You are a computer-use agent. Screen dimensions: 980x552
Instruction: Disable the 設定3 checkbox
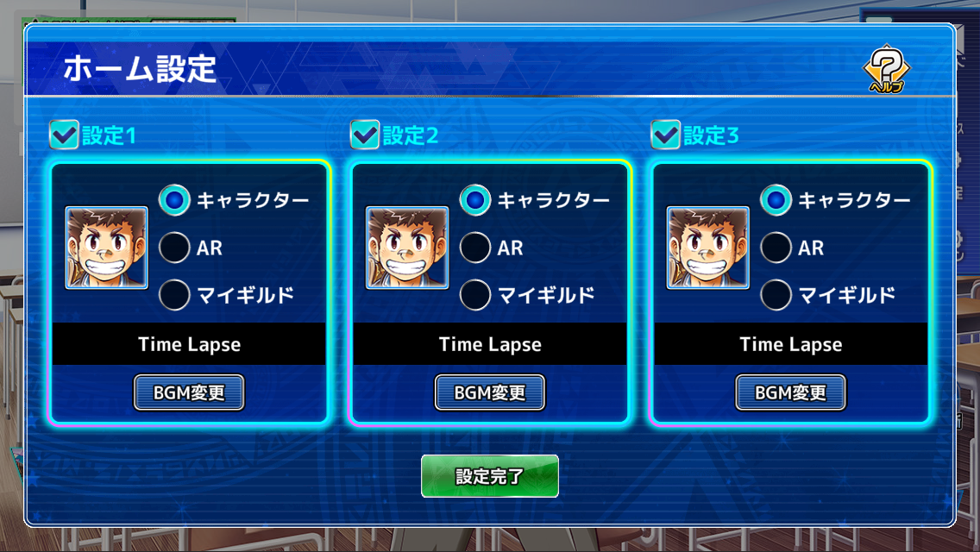point(665,135)
